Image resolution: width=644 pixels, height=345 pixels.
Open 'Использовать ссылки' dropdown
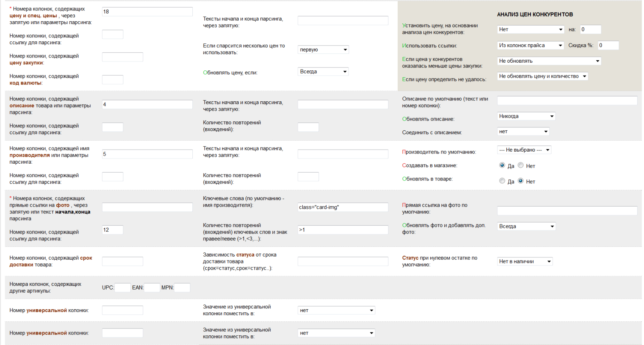530,45
